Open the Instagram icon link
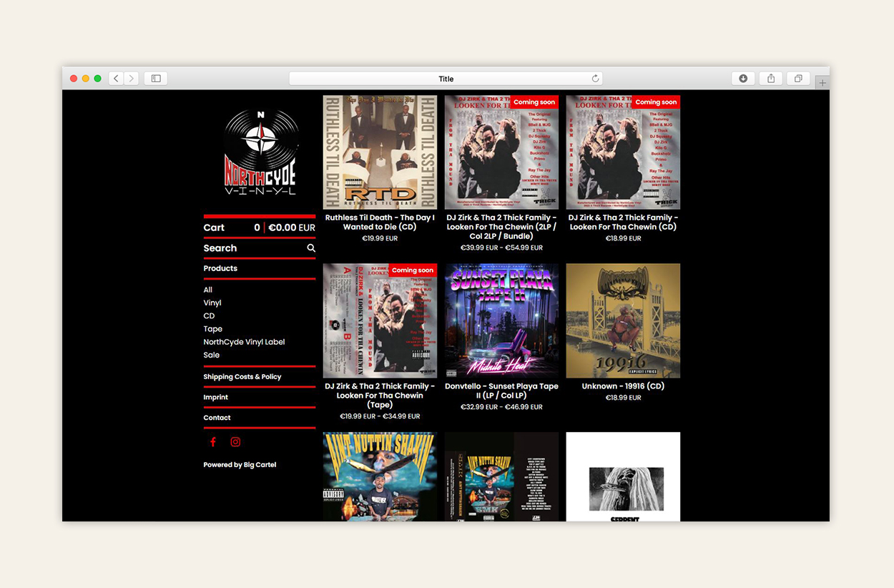 coord(235,442)
